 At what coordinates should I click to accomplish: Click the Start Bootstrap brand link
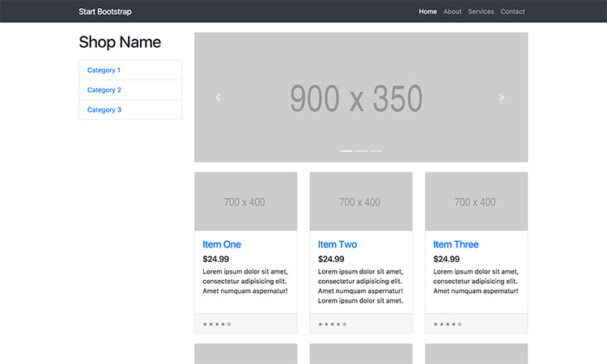coord(105,11)
